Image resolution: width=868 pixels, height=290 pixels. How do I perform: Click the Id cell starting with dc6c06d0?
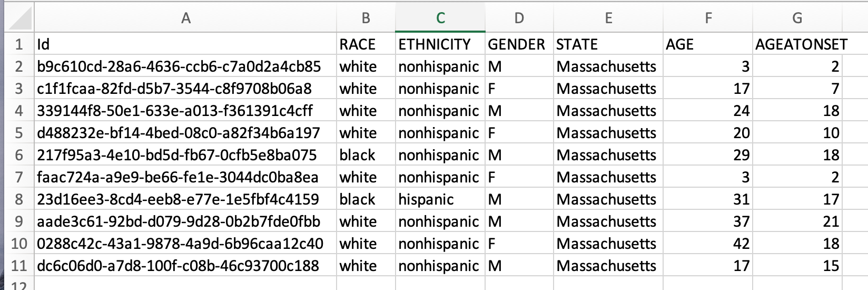pyautogui.click(x=185, y=265)
